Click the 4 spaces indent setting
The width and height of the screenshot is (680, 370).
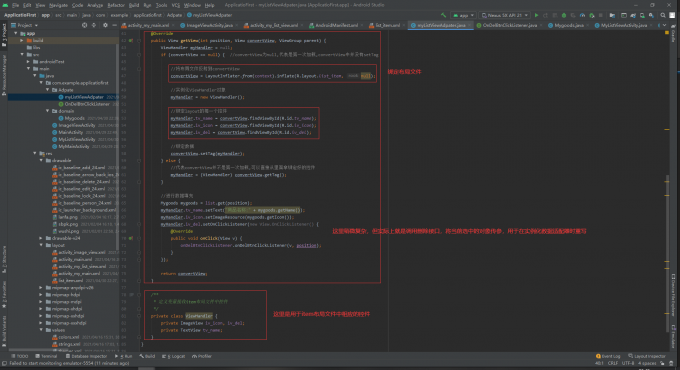coord(647,363)
